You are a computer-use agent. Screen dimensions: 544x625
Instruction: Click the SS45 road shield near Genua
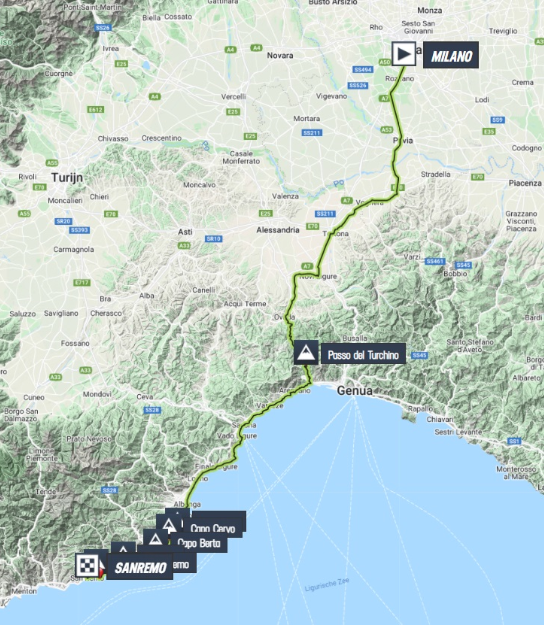419,355
